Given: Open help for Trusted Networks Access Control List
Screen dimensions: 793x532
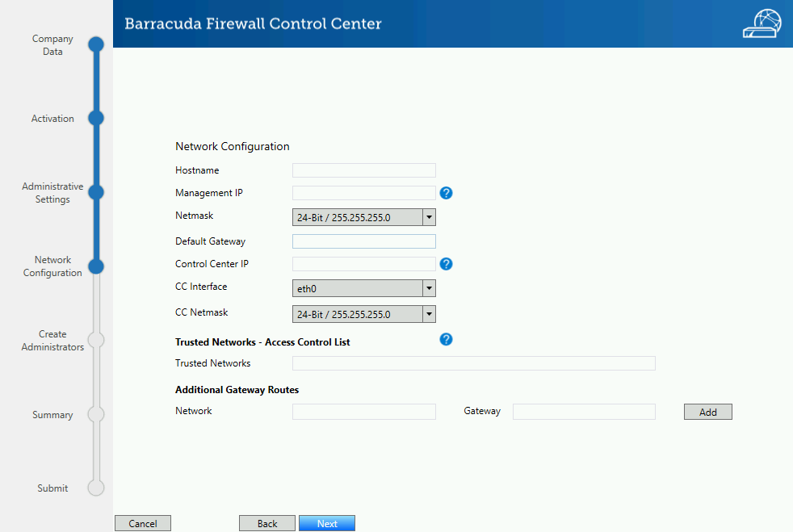Looking at the screenshot, I should coord(446,339).
